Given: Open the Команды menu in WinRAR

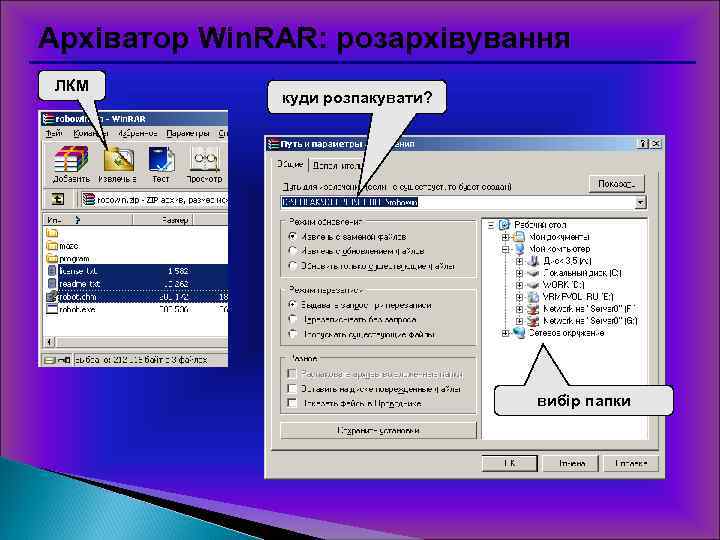Looking at the screenshot, I should pos(90,133).
